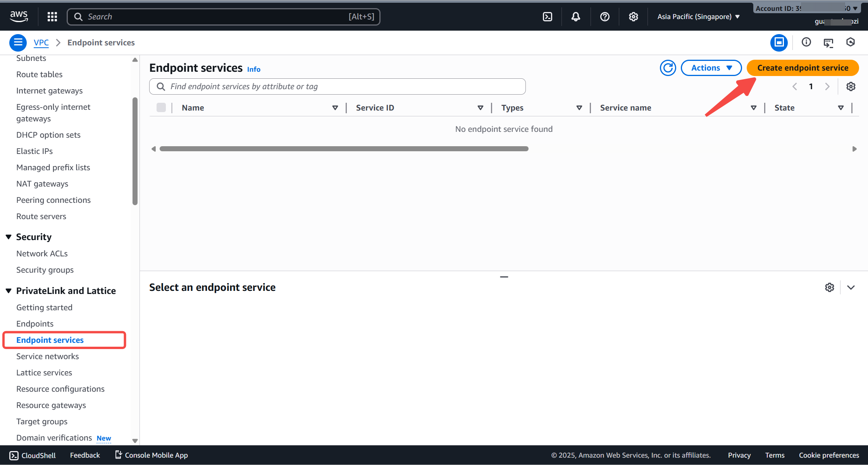Open the help question mark menu
Image resolution: width=868 pixels, height=465 pixels.
[x=604, y=17]
